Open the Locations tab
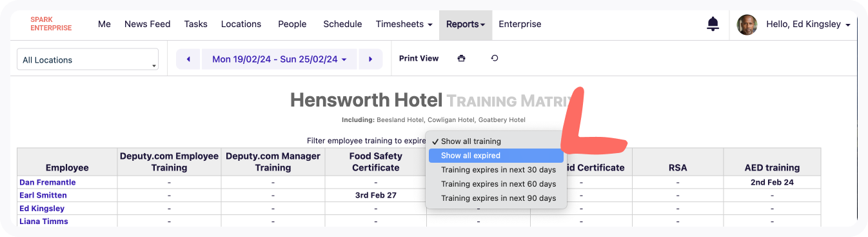 [x=241, y=25]
